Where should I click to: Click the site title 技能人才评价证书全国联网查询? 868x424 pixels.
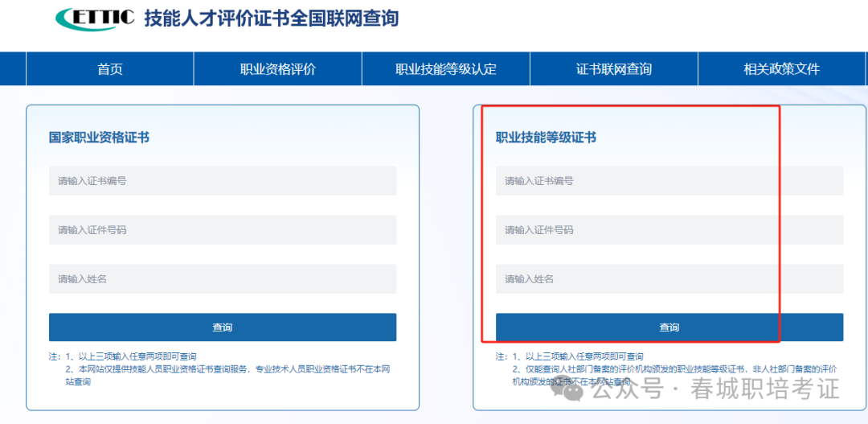click(272, 19)
